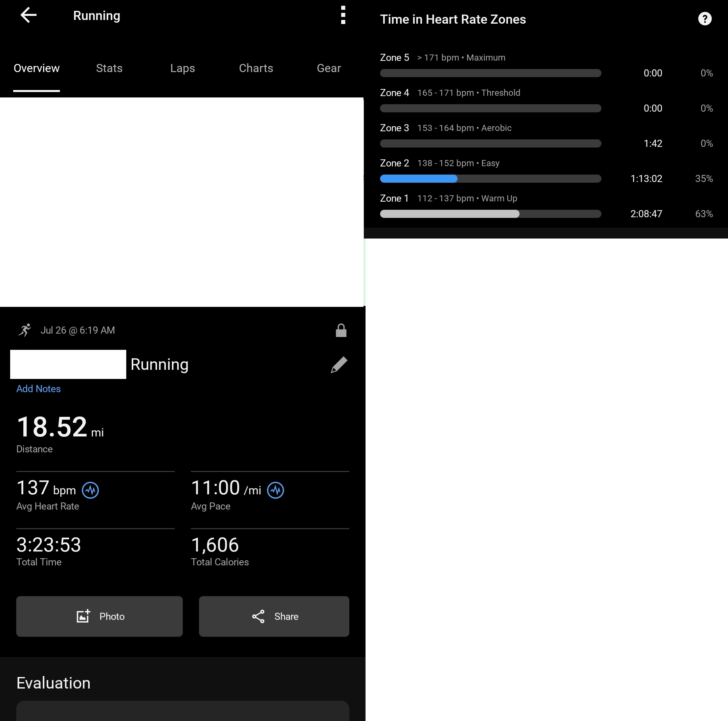728x721 pixels.
Task: Tap the lock privacy icon
Action: click(341, 330)
